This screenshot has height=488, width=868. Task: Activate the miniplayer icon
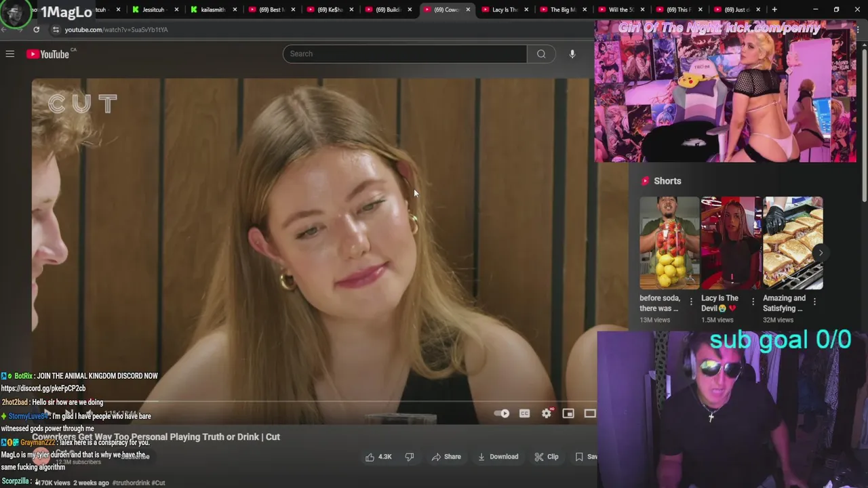568,413
